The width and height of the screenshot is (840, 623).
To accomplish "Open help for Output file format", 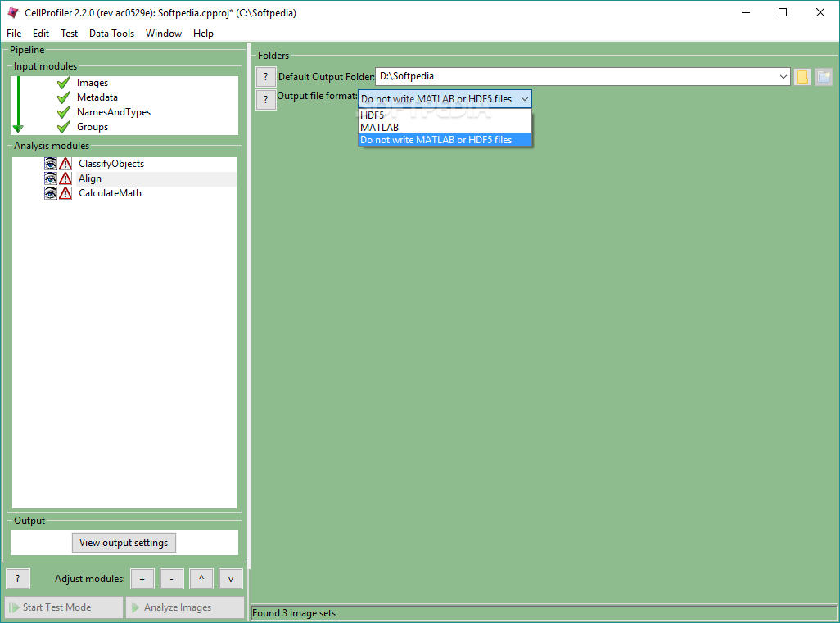I will click(x=266, y=100).
